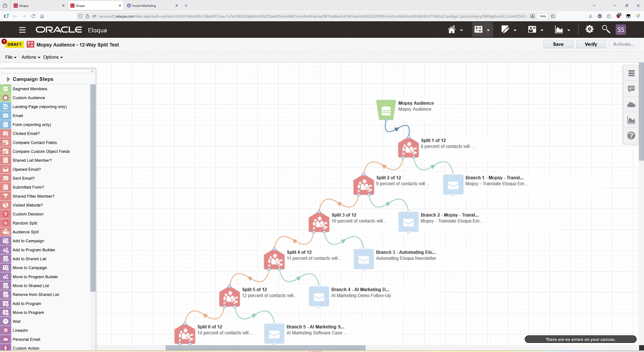Collapse the Campaign Steps panel with double chevron

tap(92, 71)
